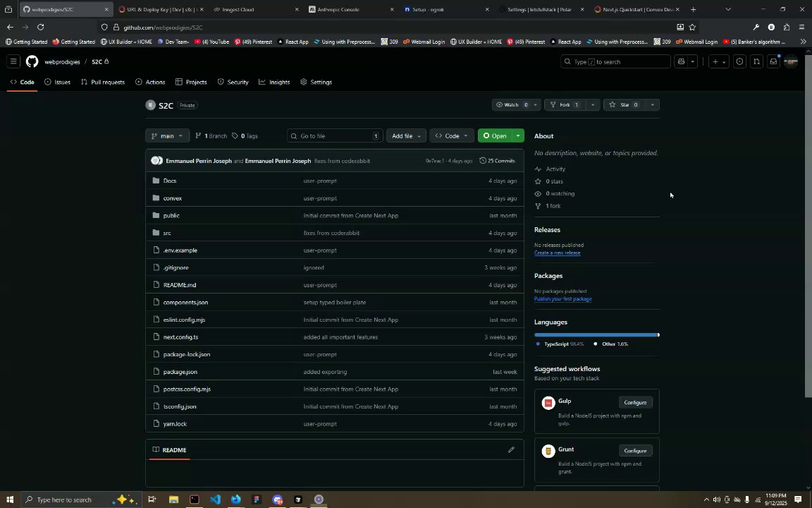Open the package.json file
812x508 pixels.
[180, 373]
